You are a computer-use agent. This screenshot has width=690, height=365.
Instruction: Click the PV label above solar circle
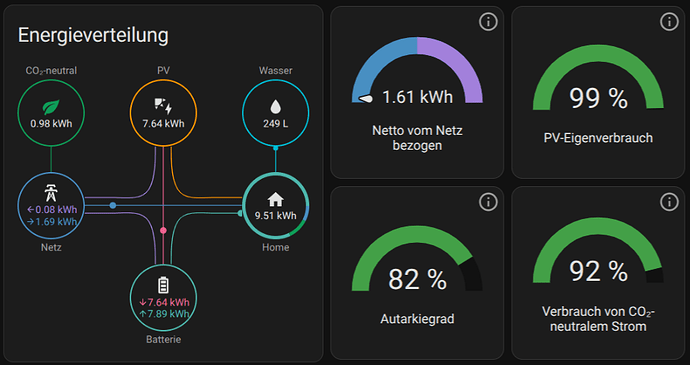163,70
